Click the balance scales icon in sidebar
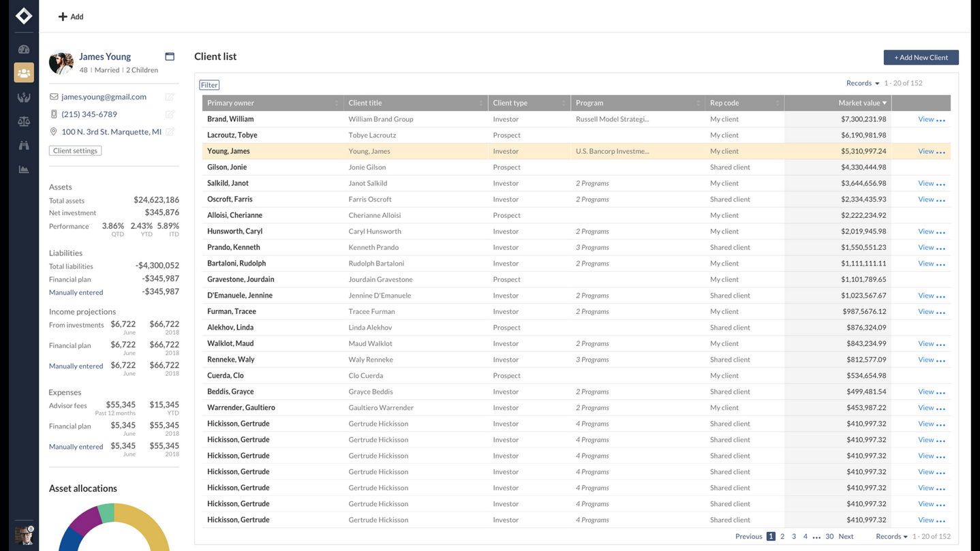The width and height of the screenshot is (980, 551). click(24, 121)
